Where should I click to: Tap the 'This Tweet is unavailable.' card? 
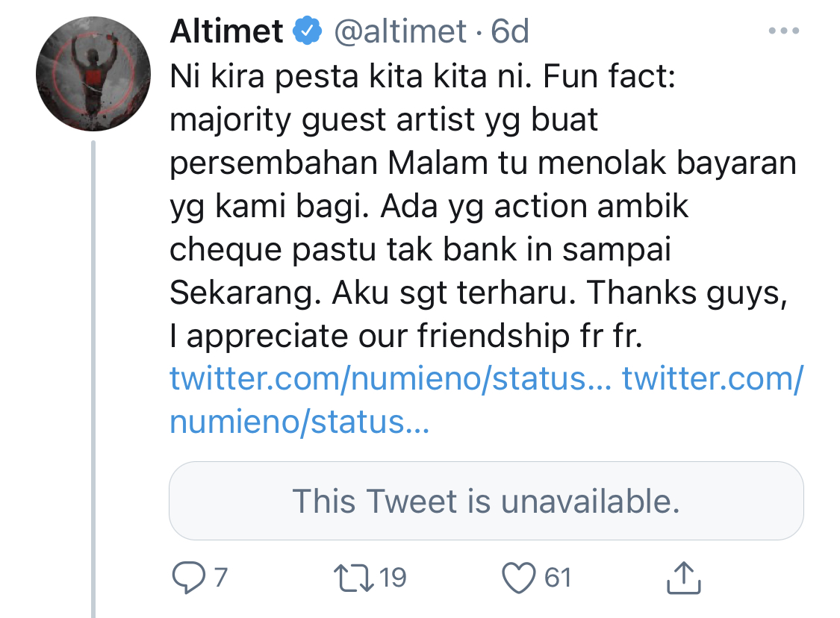(486, 501)
